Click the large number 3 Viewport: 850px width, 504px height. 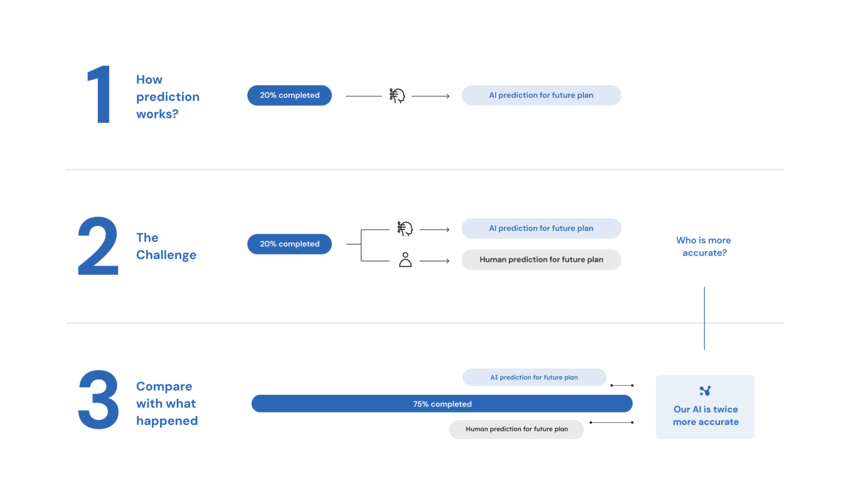pos(99,401)
